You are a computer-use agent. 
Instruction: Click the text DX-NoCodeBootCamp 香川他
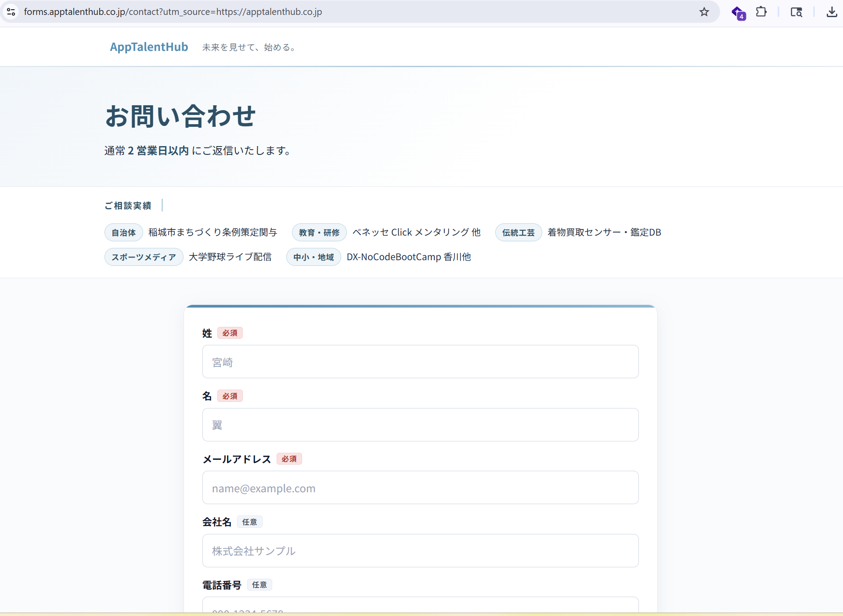tap(409, 257)
